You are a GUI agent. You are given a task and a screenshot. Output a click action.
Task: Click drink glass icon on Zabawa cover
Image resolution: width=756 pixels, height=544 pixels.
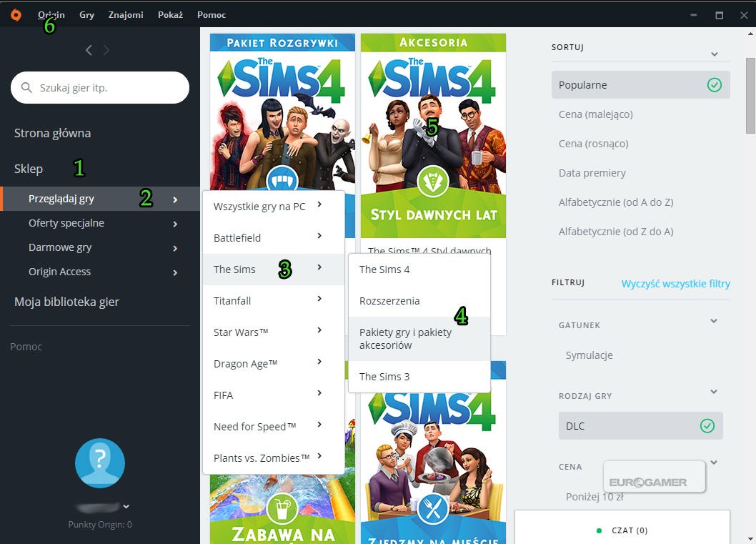pyautogui.click(x=282, y=508)
